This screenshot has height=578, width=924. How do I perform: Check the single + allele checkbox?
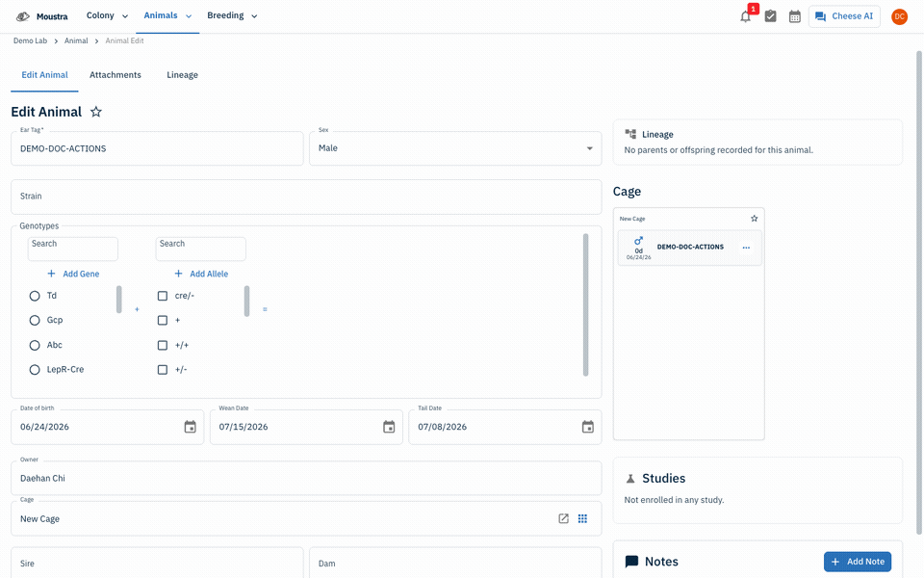pos(163,320)
